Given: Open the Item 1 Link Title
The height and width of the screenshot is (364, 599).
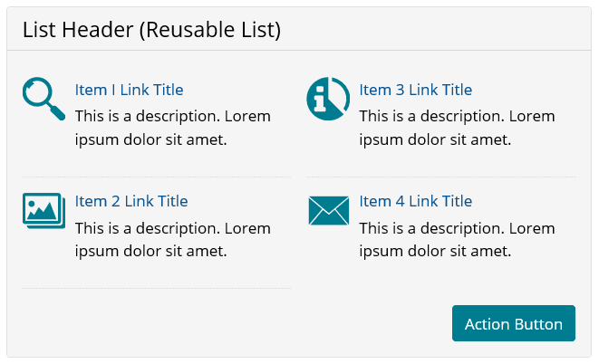Looking at the screenshot, I should (129, 90).
